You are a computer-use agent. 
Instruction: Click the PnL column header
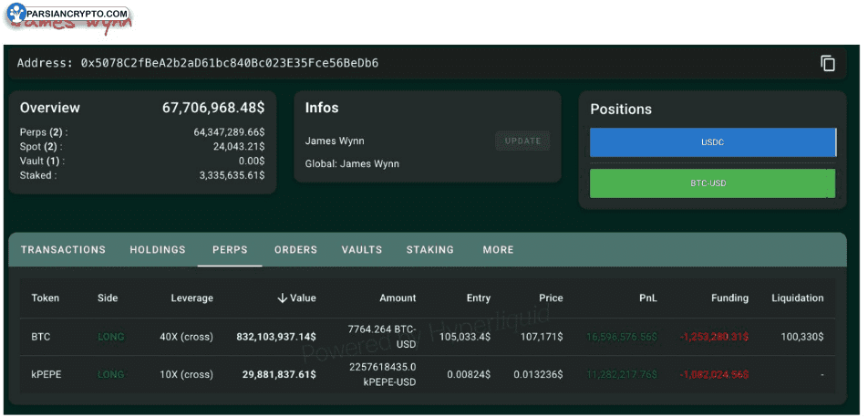point(647,298)
